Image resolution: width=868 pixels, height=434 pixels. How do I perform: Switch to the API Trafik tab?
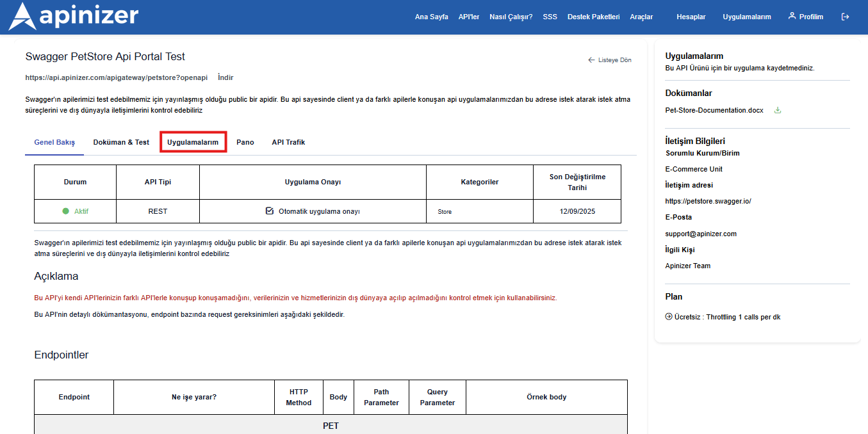(x=288, y=142)
